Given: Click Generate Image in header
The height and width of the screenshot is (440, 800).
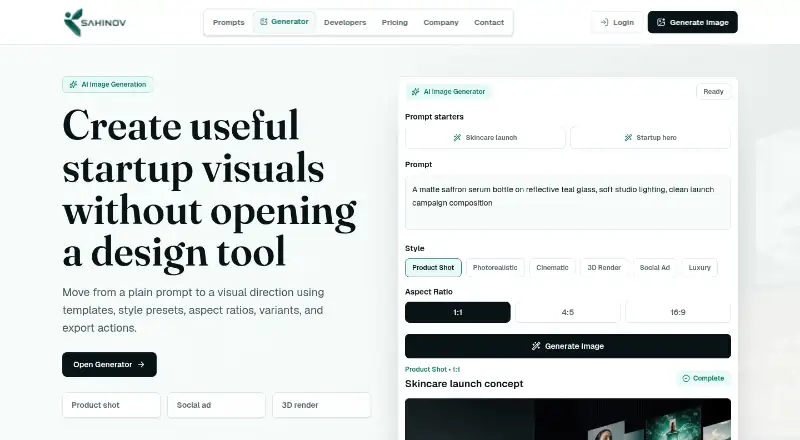Looking at the screenshot, I should click(692, 22).
